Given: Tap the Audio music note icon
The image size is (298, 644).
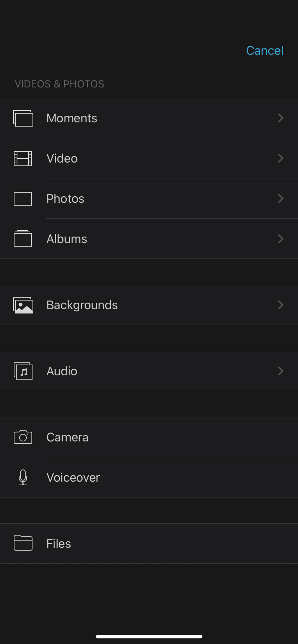Looking at the screenshot, I should tap(23, 371).
